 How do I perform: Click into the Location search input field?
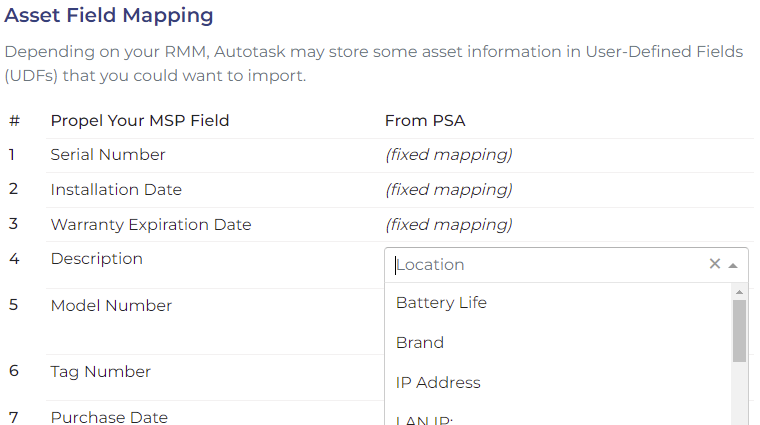(548, 265)
